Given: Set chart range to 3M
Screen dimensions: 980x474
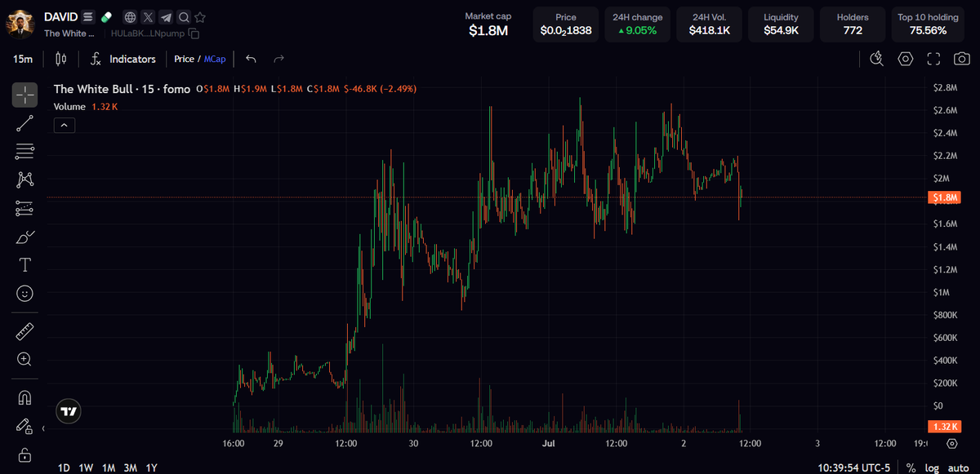Looking at the screenshot, I should (130, 467).
